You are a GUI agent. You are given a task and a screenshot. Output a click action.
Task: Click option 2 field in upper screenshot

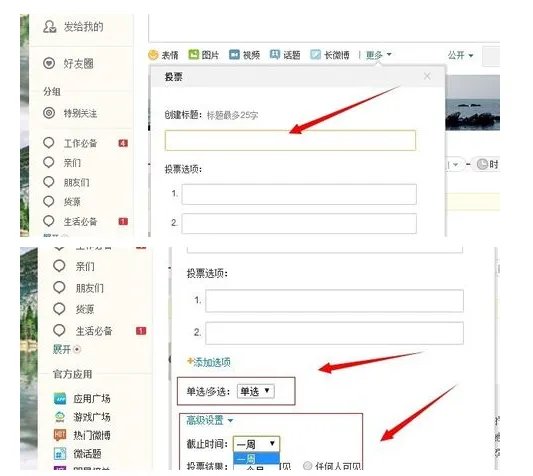pos(299,223)
